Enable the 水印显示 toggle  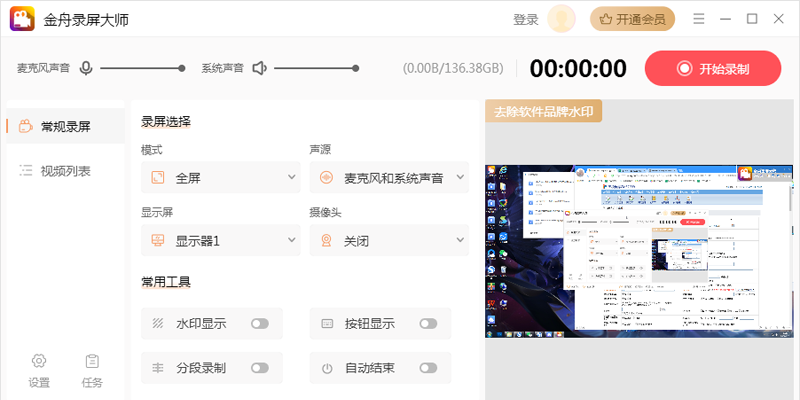coord(260,323)
